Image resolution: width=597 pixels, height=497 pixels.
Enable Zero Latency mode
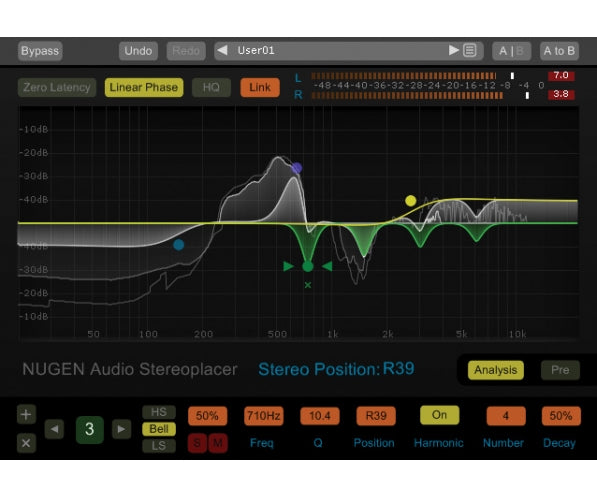[x=57, y=88]
